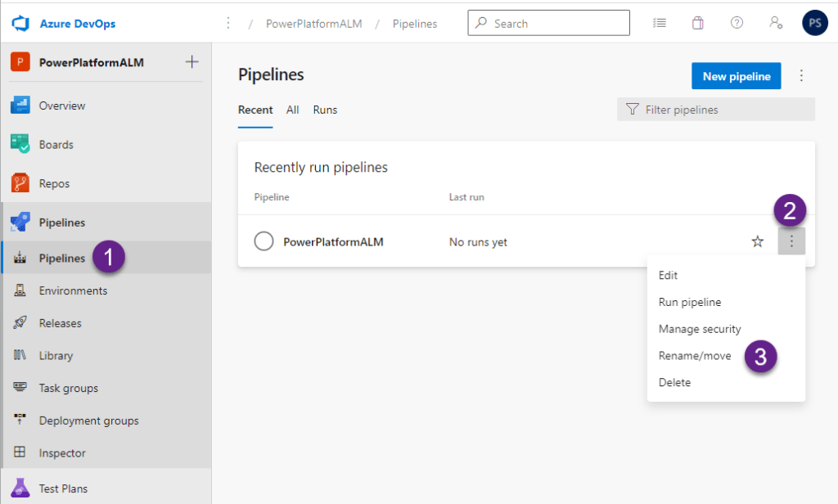838x504 pixels.
Task: Select Rename/move from the context menu
Action: [x=695, y=356]
